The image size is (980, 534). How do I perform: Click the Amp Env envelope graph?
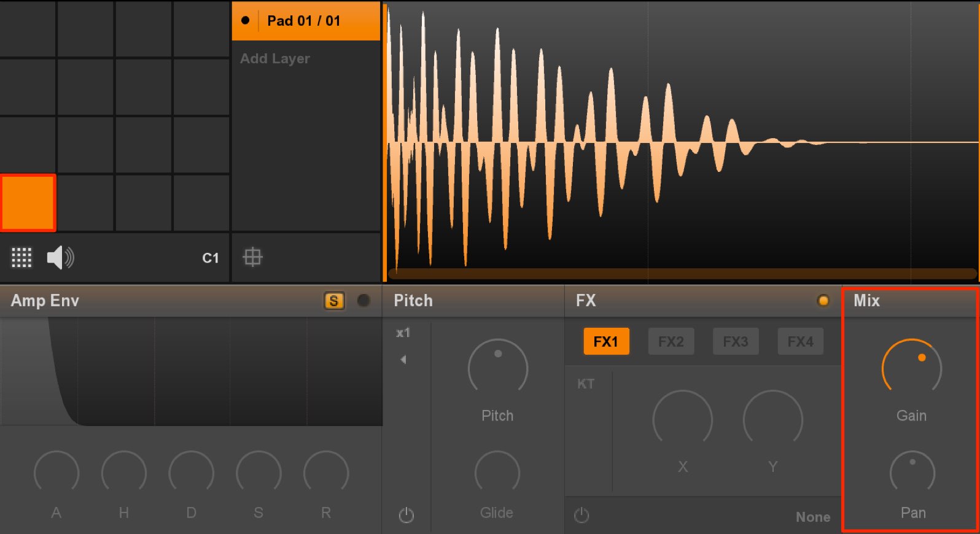(191, 371)
